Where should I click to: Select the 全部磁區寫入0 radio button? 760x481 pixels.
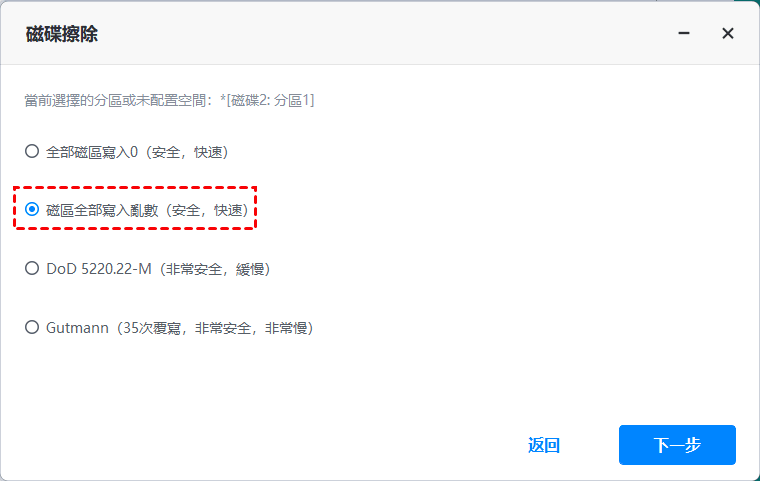pyautogui.click(x=32, y=151)
